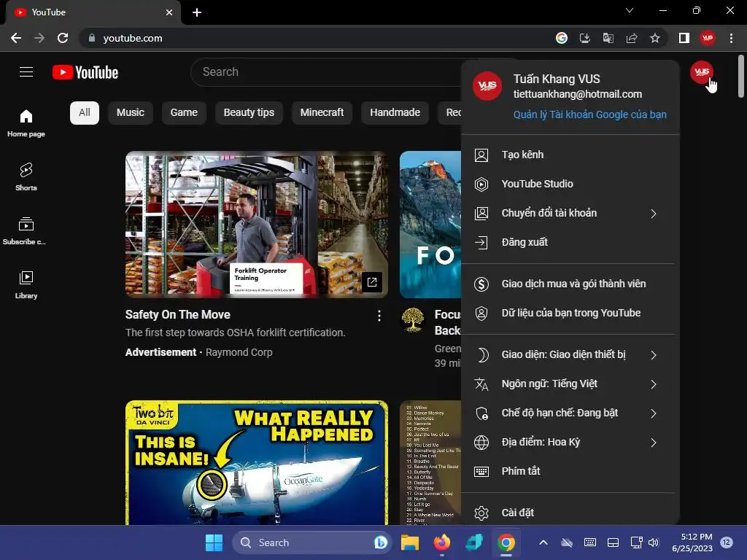Select the All filter chip

click(85, 113)
